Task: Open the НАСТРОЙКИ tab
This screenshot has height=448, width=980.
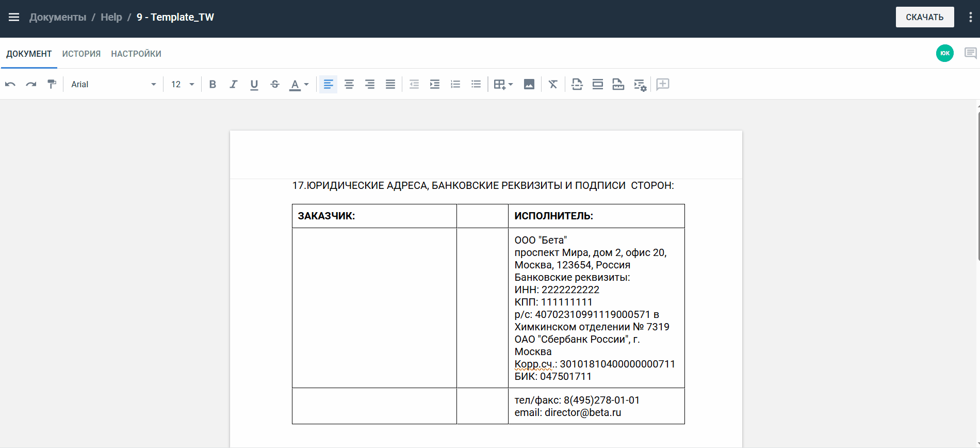Action: 136,54
